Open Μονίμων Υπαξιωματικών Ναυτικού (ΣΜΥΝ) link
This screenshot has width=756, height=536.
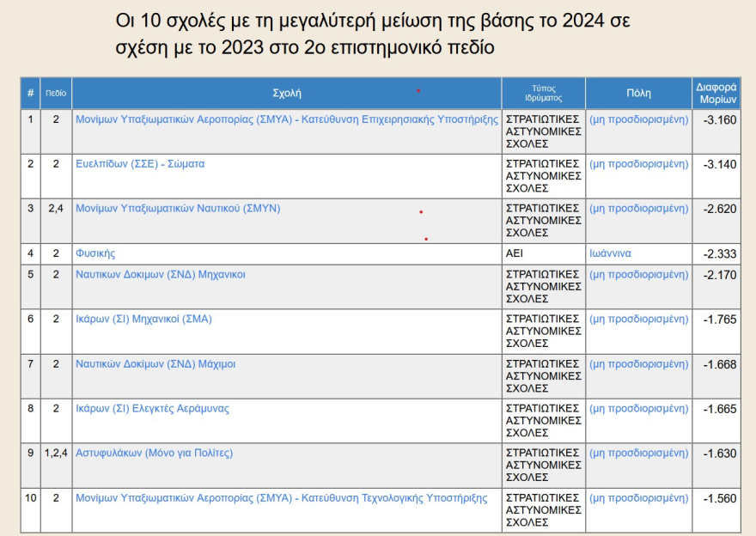click(x=178, y=209)
